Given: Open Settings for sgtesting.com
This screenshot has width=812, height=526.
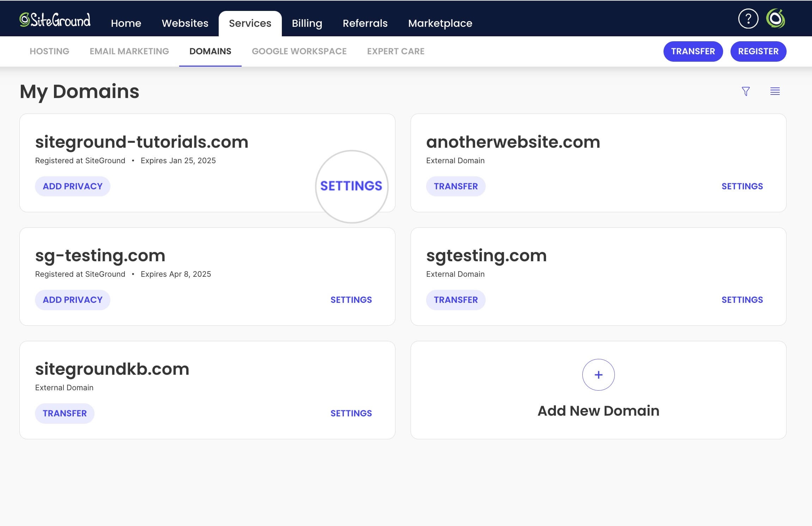Looking at the screenshot, I should pos(742,299).
